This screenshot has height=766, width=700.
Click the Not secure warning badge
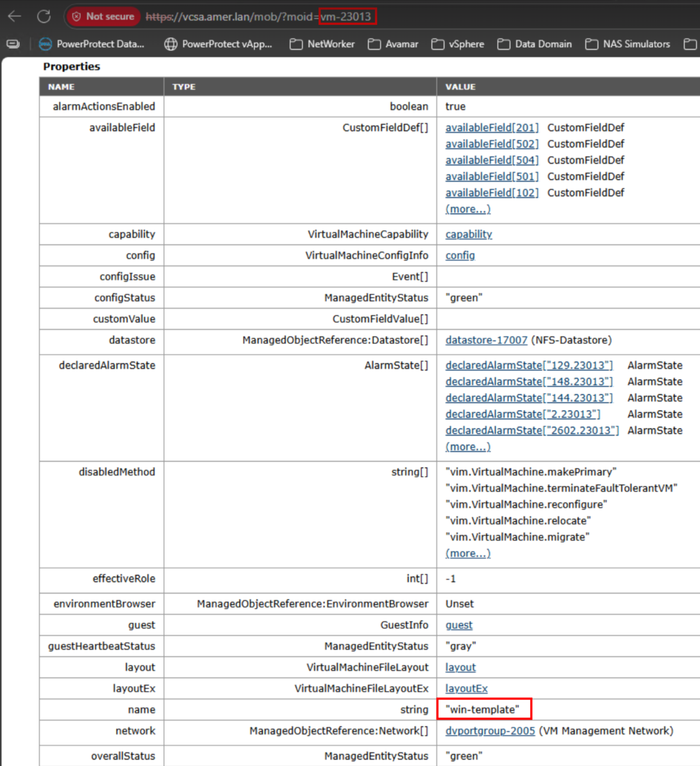coord(104,17)
